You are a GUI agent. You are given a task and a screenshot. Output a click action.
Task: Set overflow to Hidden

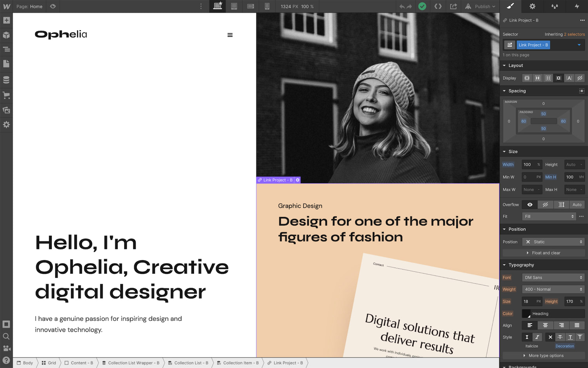click(545, 205)
